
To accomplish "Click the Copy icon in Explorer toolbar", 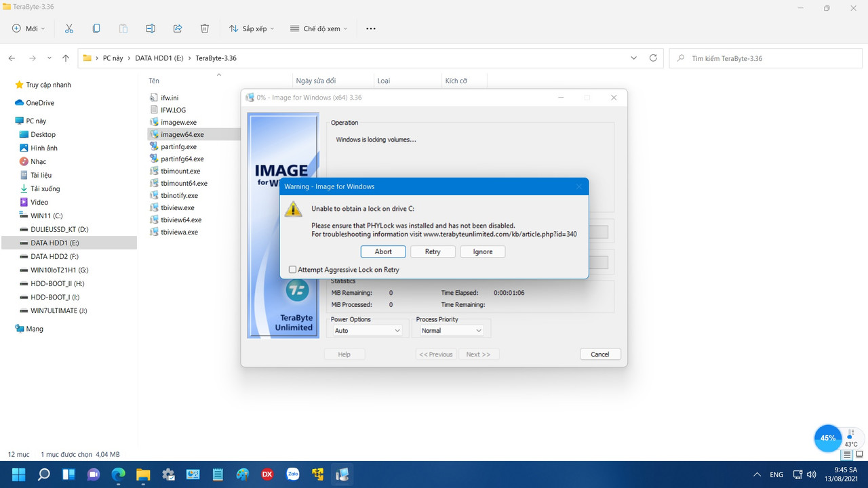I will click(x=96, y=28).
